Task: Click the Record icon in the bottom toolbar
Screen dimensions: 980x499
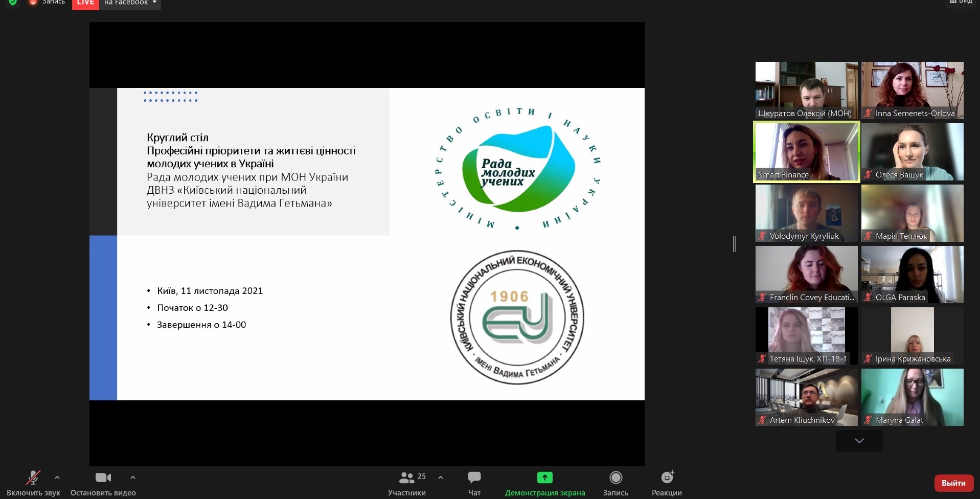Action: coord(616,478)
